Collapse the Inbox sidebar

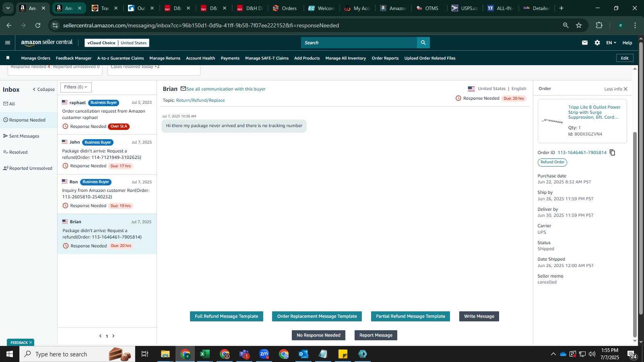click(44, 89)
